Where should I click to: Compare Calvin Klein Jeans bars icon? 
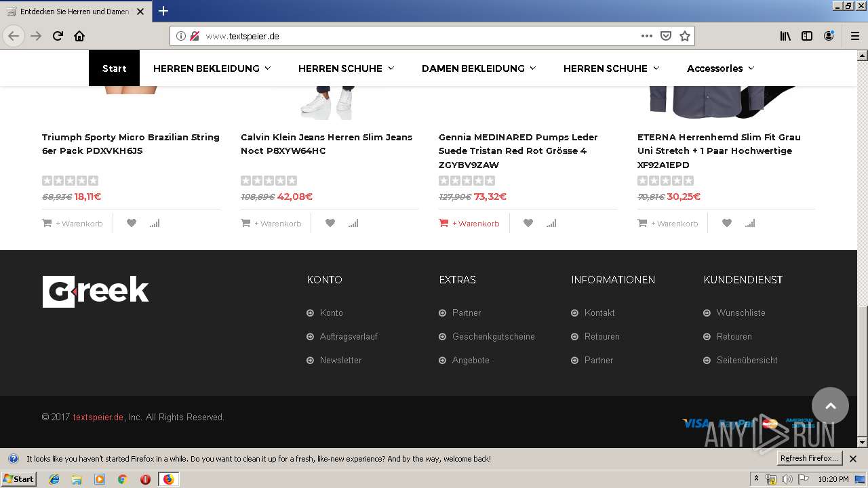(353, 223)
